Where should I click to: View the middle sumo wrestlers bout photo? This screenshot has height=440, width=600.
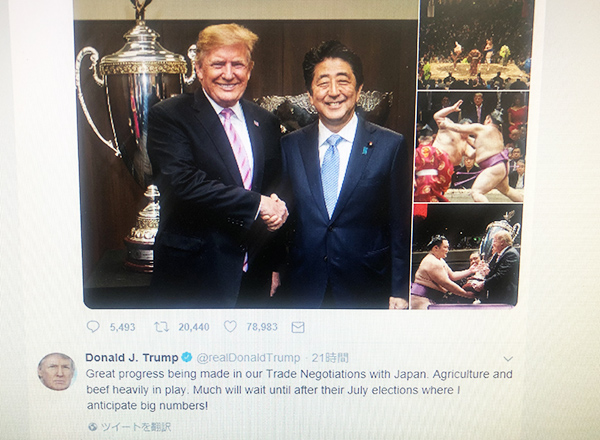[x=471, y=147]
